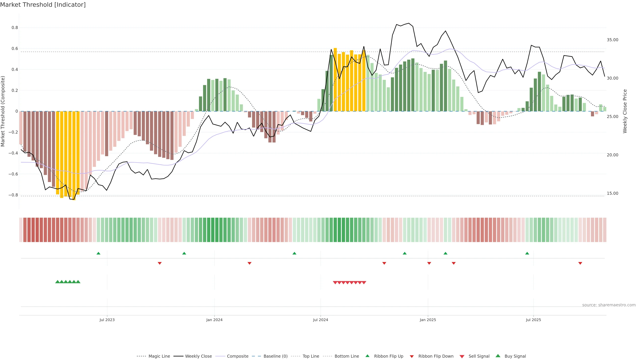This screenshot has width=644, height=362.
Task: Click the Top Line legend item
Action: [x=311, y=356]
